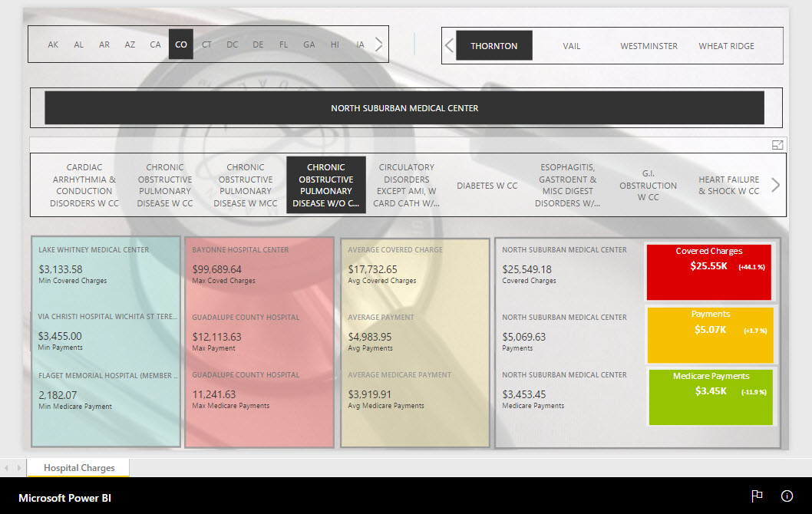Click the red Covered Charges KPI tile
This screenshot has height=514, width=812.
pyautogui.click(x=709, y=272)
